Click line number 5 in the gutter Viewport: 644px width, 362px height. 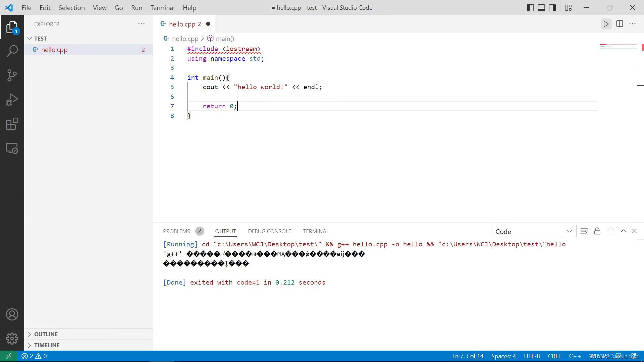coord(172,87)
